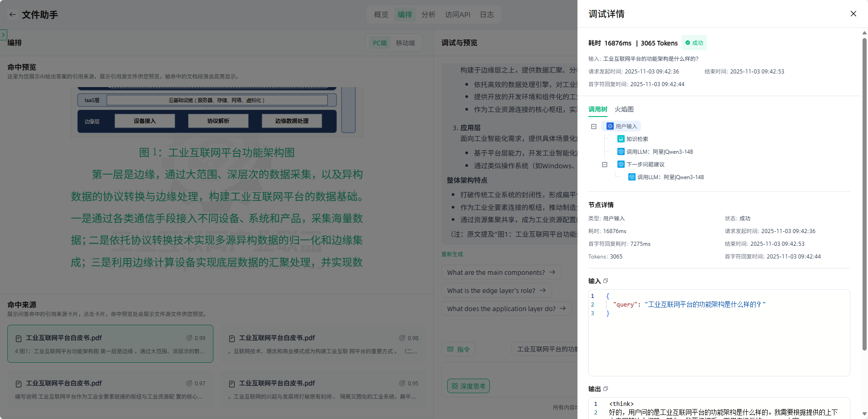The height and width of the screenshot is (419, 868).
Task: Click first 调用LLM 阿里|Qwen3-14B node
Action: click(x=659, y=152)
